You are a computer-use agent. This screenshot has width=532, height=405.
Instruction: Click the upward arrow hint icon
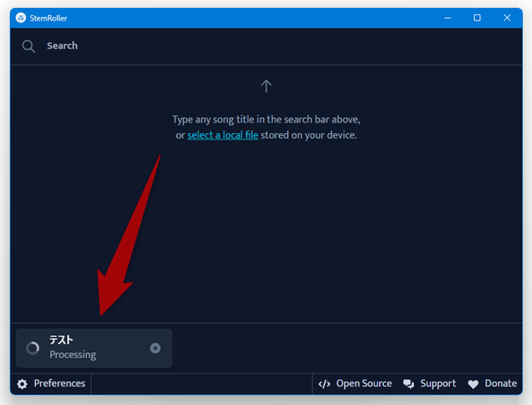point(266,86)
